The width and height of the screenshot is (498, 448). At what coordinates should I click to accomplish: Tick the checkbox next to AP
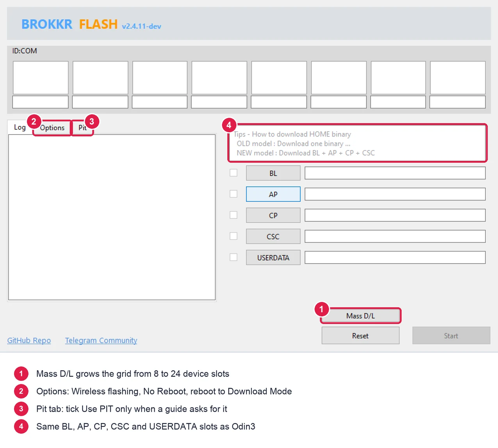pos(234,194)
